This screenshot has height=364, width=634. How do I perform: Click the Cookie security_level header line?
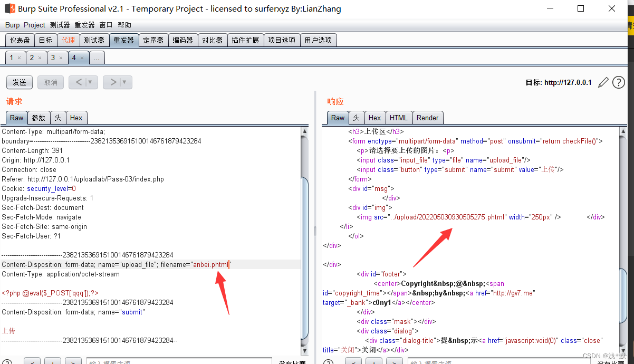(39, 188)
